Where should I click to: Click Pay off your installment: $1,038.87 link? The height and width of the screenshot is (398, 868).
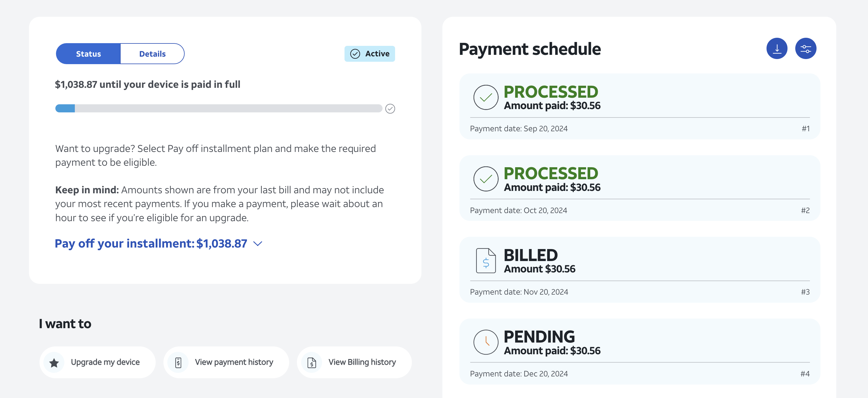[151, 244]
